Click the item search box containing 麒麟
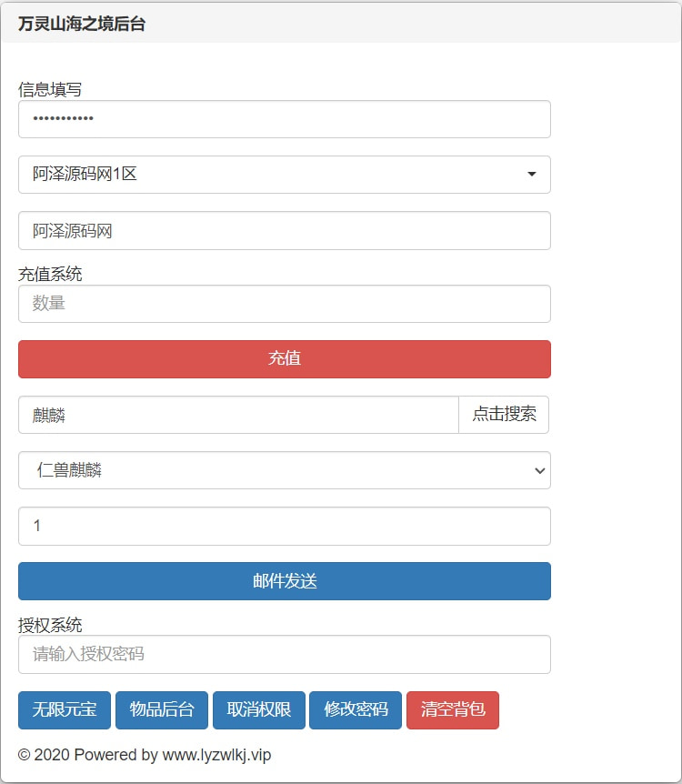 pos(238,415)
